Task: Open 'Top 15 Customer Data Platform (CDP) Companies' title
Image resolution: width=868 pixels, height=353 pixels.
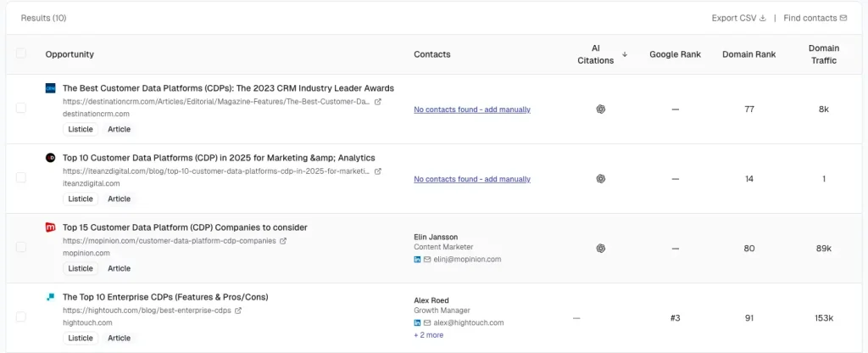Action: pos(185,227)
